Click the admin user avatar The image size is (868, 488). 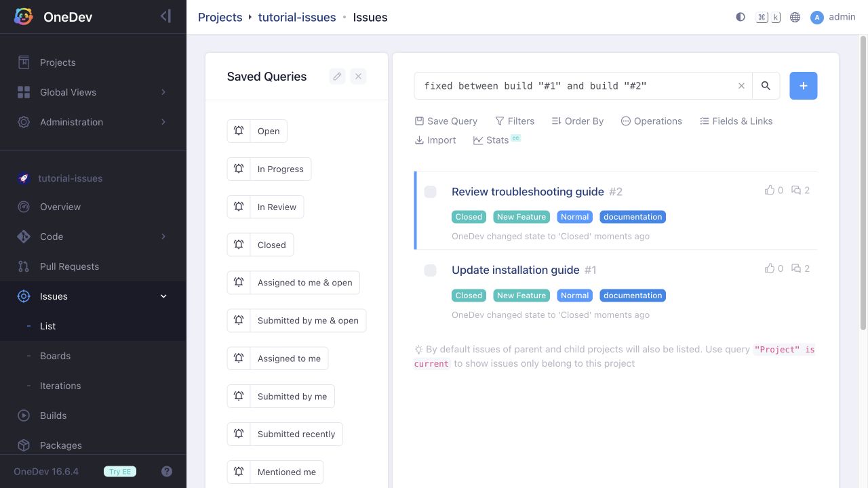[x=817, y=17]
